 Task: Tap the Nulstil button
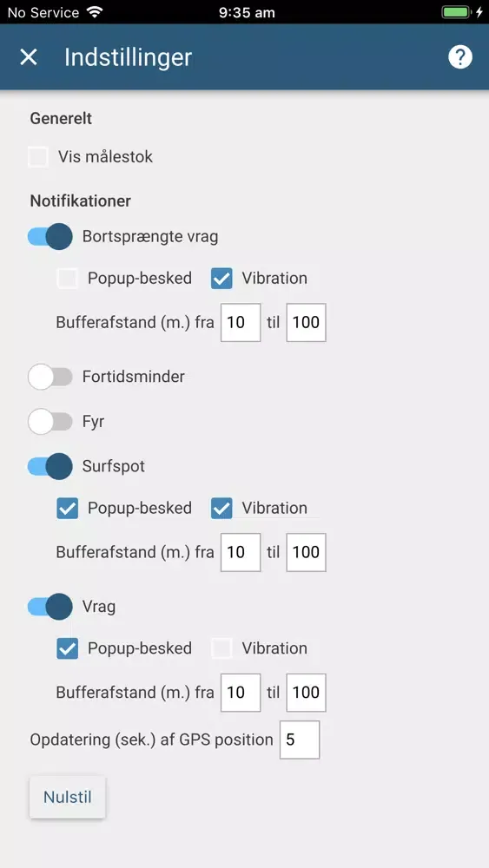[x=68, y=798]
